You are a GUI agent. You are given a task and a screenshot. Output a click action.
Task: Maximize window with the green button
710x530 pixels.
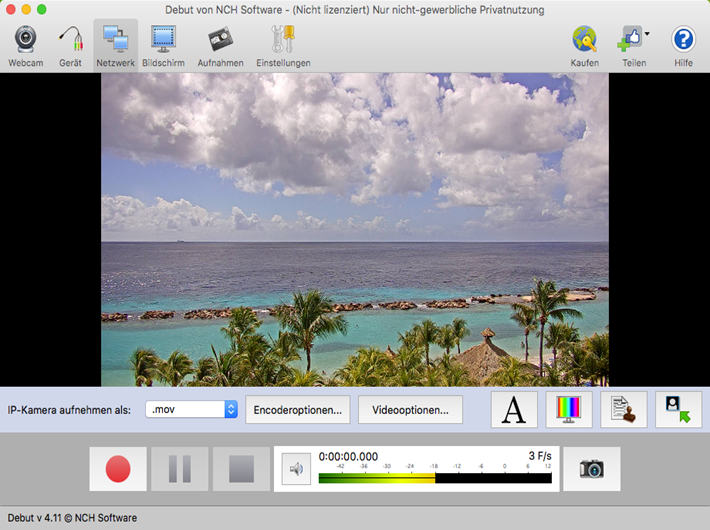[x=41, y=10]
